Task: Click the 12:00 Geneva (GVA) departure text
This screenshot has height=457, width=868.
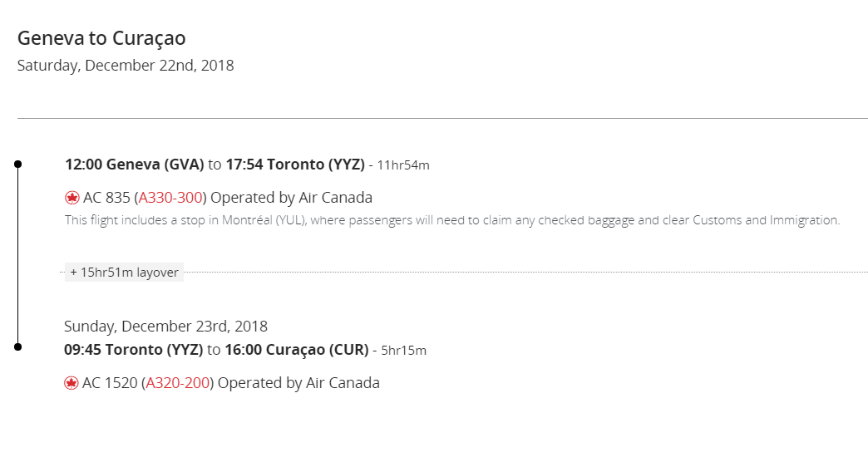Action: pos(135,165)
